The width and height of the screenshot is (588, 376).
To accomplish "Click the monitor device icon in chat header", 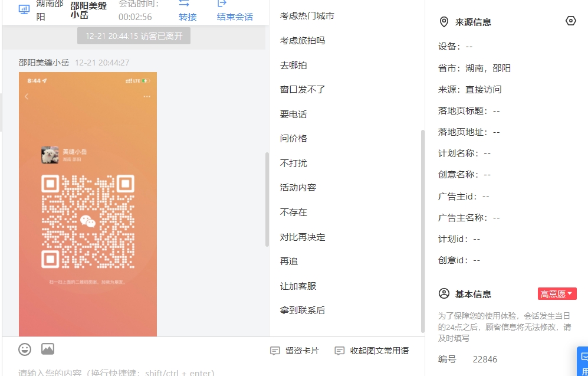I will pos(24,9).
